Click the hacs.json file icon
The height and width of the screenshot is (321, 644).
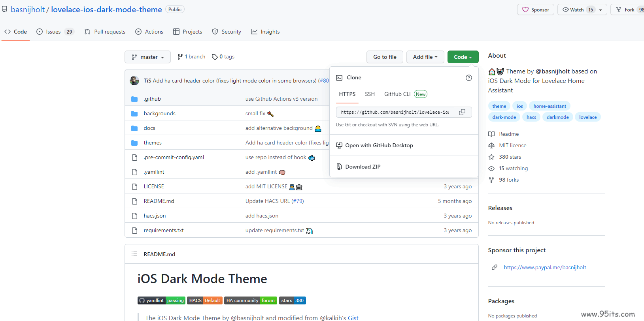(134, 216)
